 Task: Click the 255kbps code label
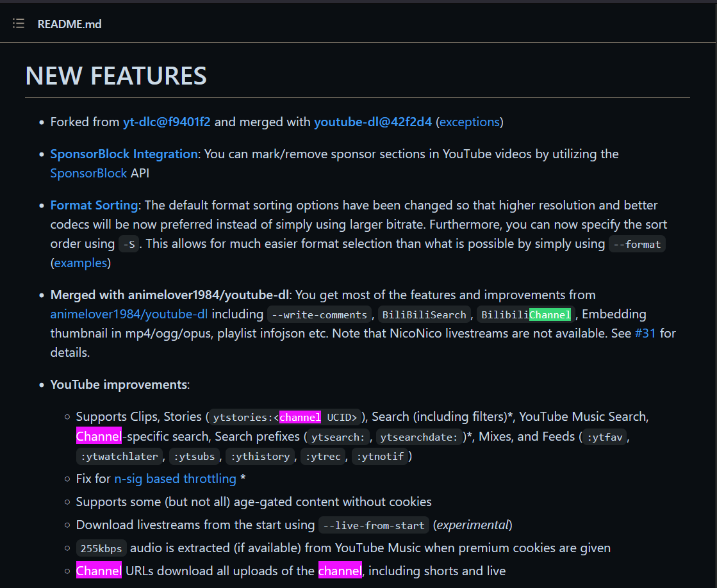101,548
